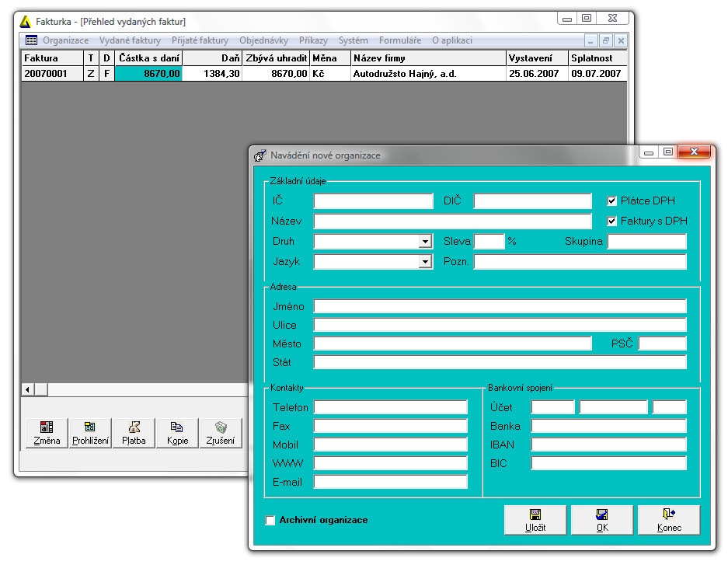Screen dimensions: 728x565
Task: Click the first Účet account prefix field
Action: [553, 407]
